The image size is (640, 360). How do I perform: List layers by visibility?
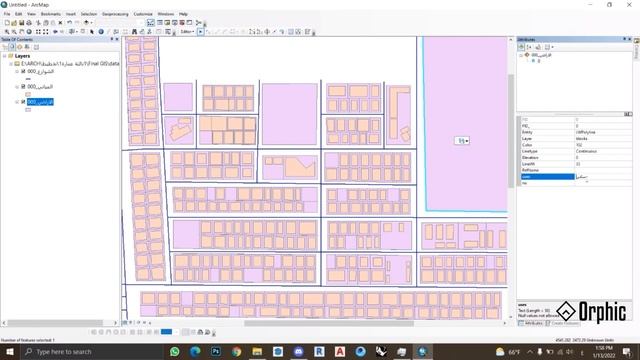[20, 47]
